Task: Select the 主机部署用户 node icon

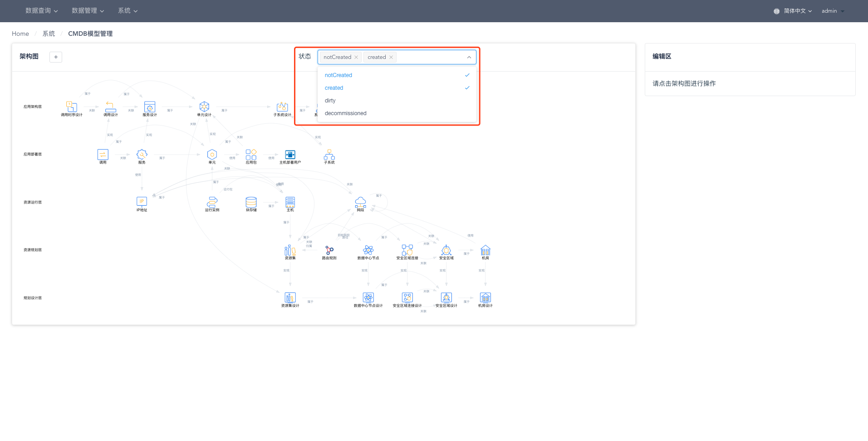Action: coord(290,154)
